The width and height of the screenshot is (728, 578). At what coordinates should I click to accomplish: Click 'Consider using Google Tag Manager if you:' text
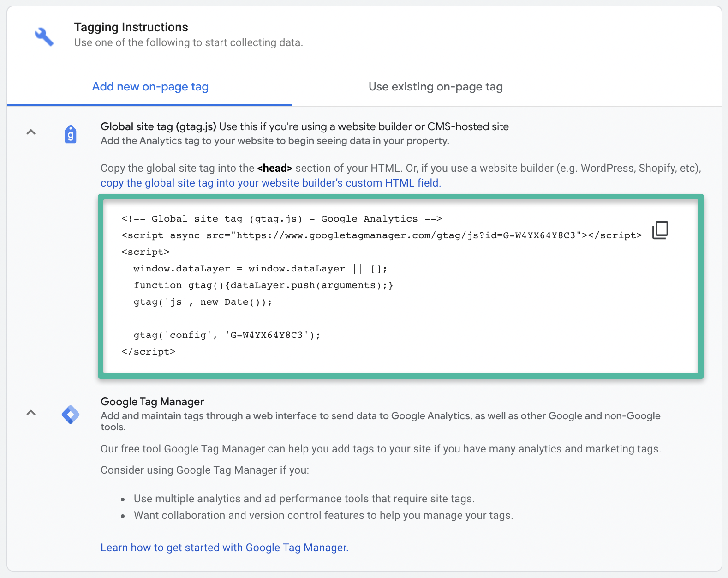205,470
